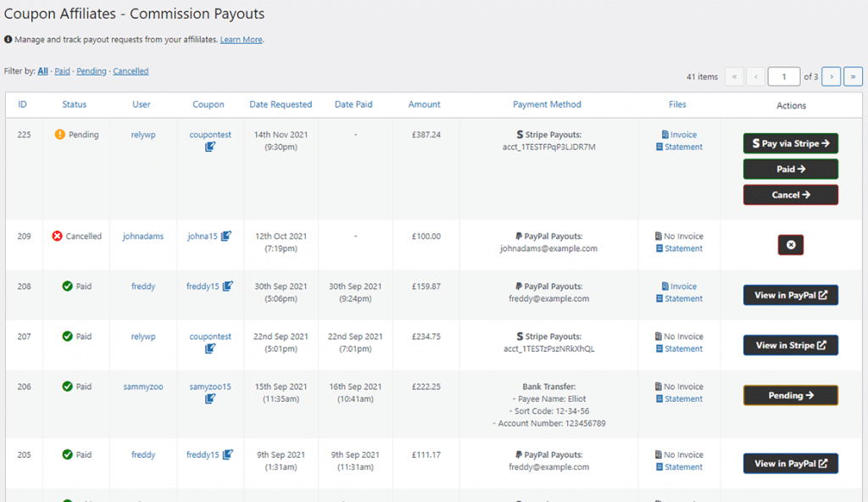868x502 pixels.
Task: Open the Learn More link
Action: pyautogui.click(x=241, y=39)
